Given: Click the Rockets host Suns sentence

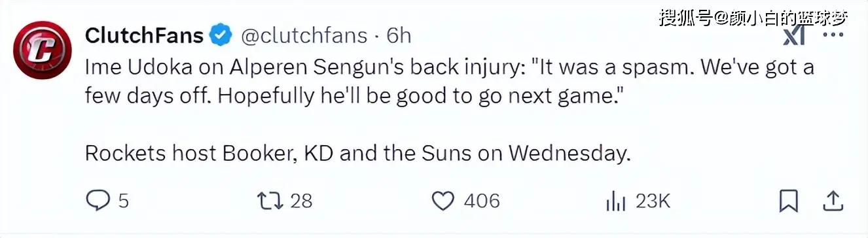Looking at the screenshot, I should coord(357,153).
